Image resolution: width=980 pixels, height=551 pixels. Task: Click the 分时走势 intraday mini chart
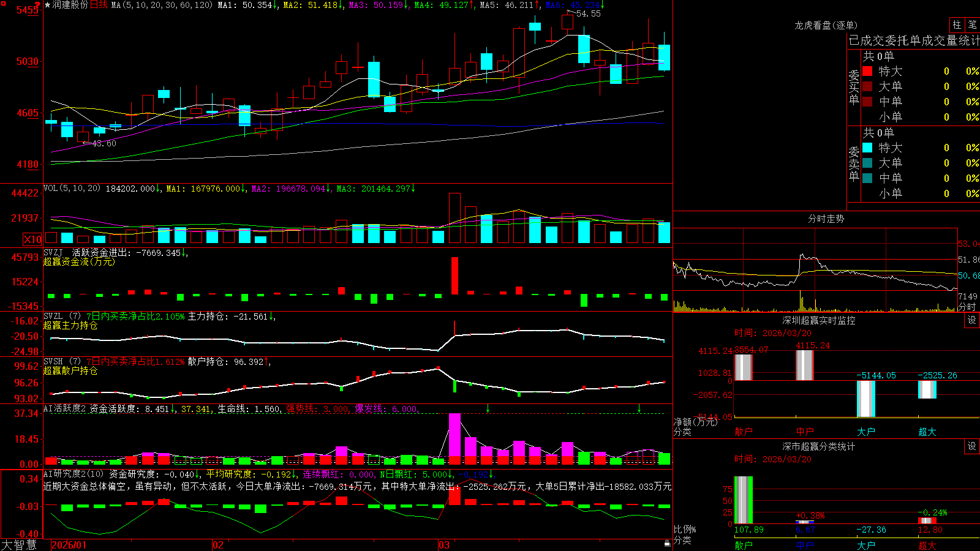[815, 269]
